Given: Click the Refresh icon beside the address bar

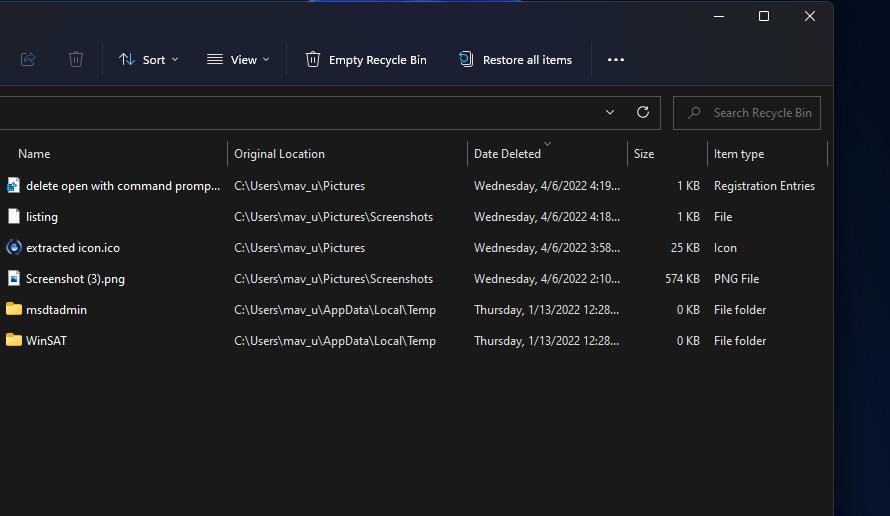Looking at the screenshot, I should [x=643, y=112].
